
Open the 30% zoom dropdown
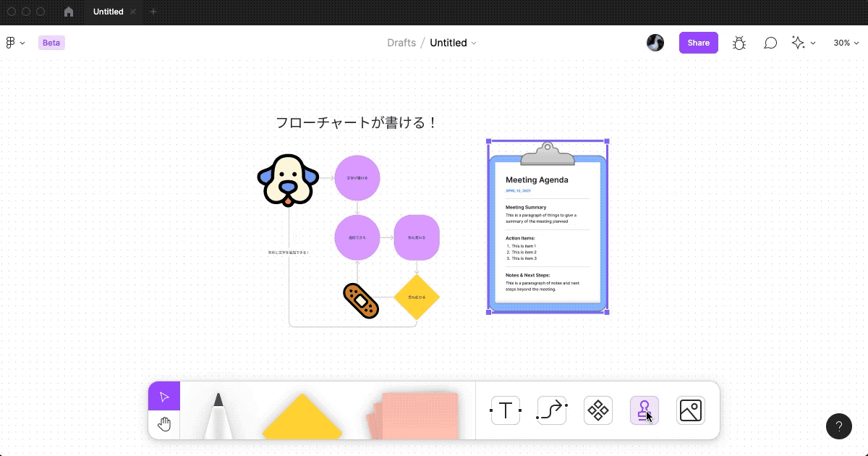846,43
